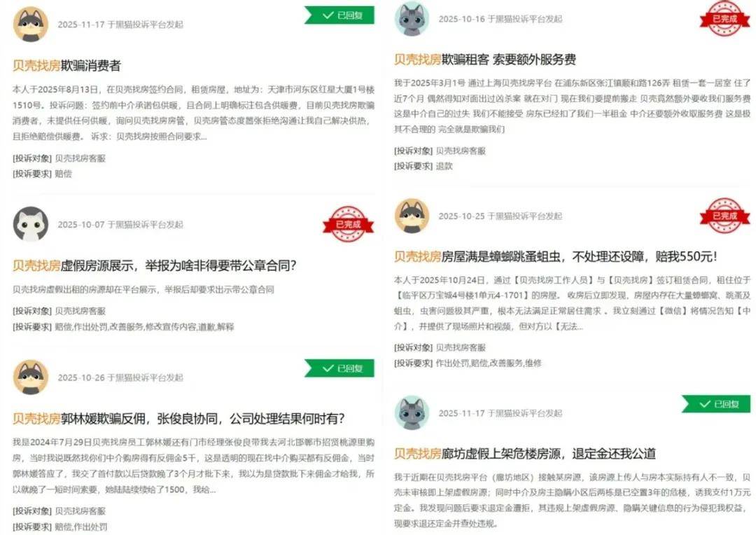Click the white cat avatar dated 2025-10-07
This screenshot has height=535, width=756.
point(31,224)
